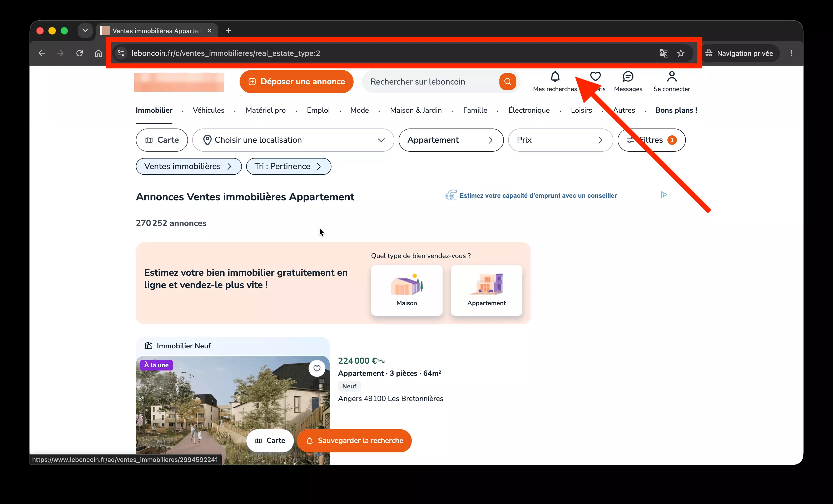Open the Matériel pro category

[x=266, y=110]
